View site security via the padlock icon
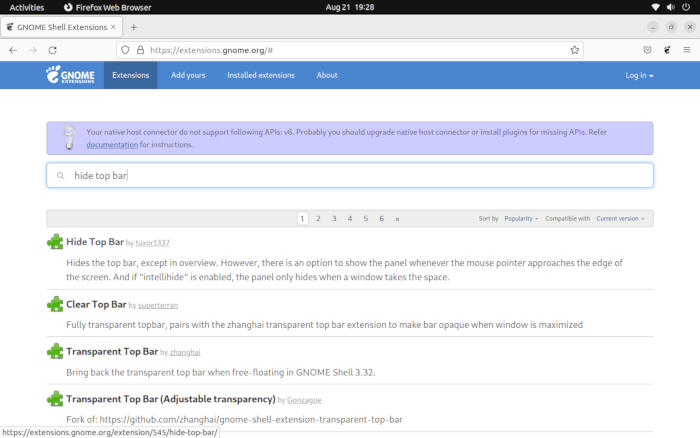 click(140, 50)
